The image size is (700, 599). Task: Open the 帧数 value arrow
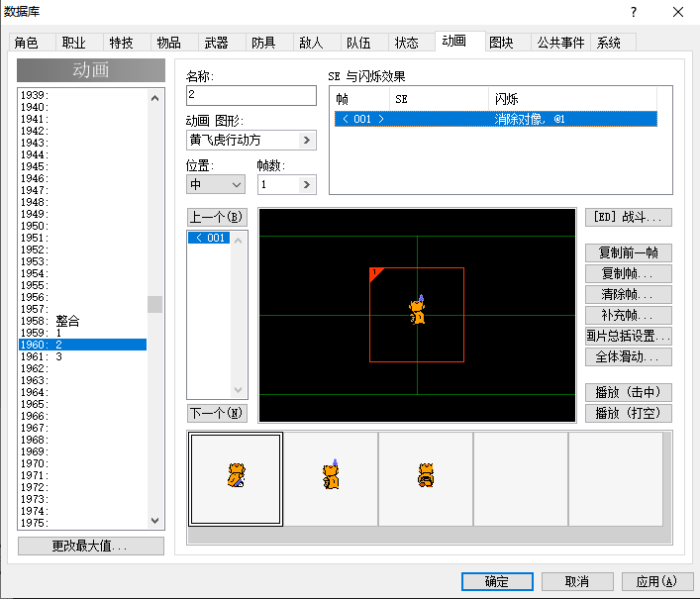pos(307,184)
